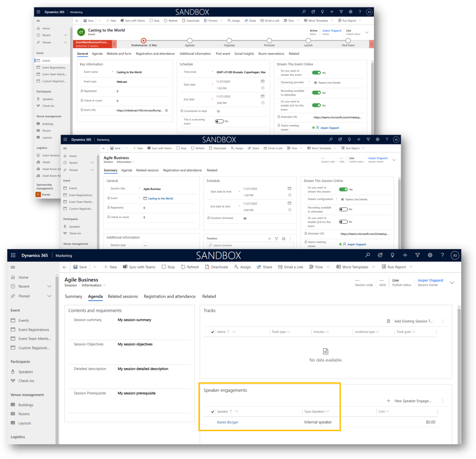
Task: Open the Karen Borger speaker link
Action: (x=228, y=422)
